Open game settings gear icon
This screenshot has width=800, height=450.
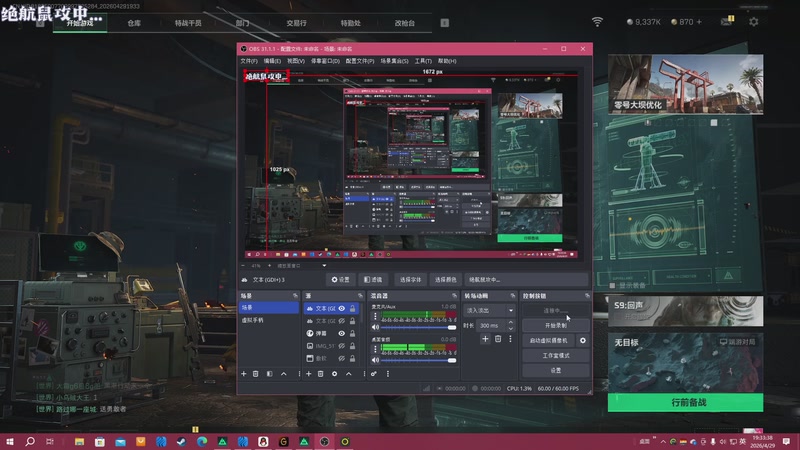pyautogui.click(x=754, y=22)
